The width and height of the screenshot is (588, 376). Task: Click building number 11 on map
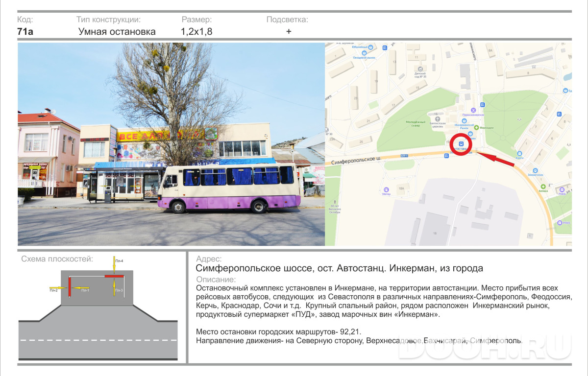pos(416,57)
